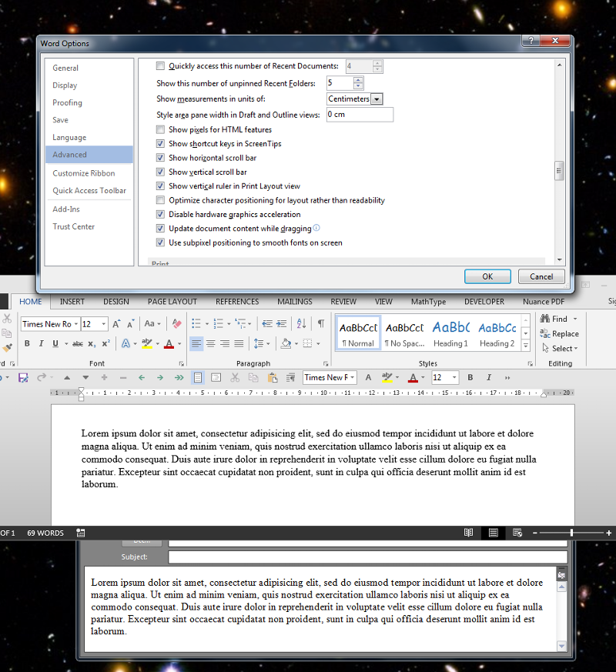Disable Update document content while dragging
616x672 pixels.
point(159,228)
